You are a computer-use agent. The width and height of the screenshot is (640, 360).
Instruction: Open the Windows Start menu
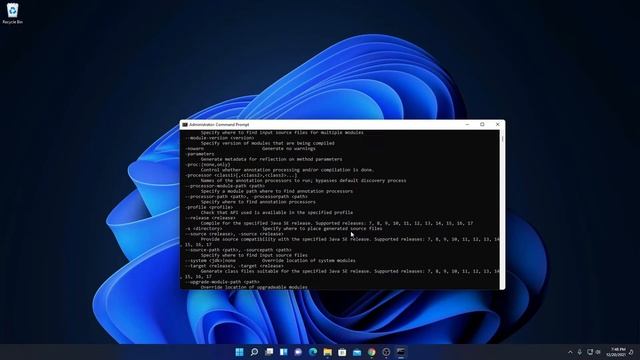[240, 352]
